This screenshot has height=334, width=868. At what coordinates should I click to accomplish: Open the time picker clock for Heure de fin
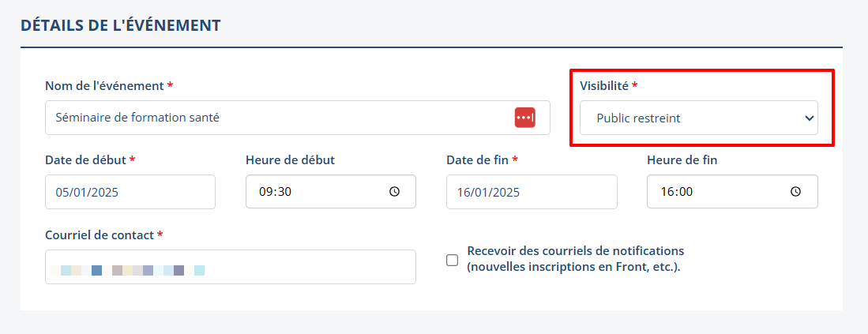pos(795,192)
